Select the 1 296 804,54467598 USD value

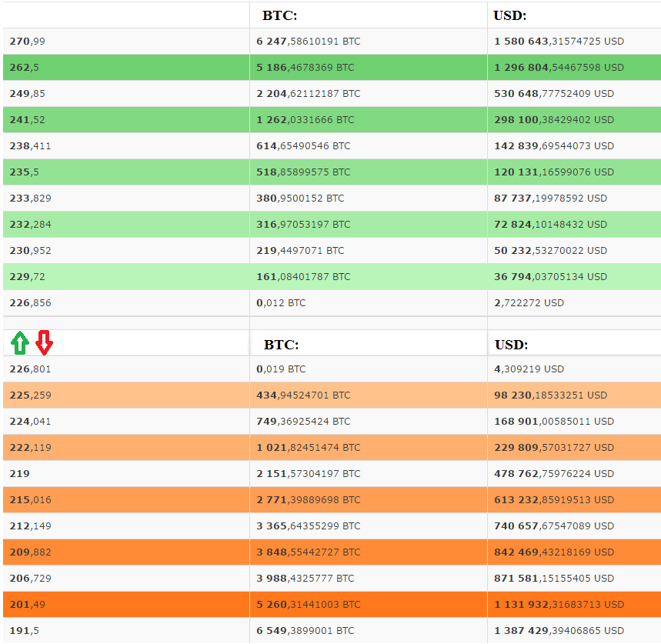pyautogui.click(x=559, y=68)
